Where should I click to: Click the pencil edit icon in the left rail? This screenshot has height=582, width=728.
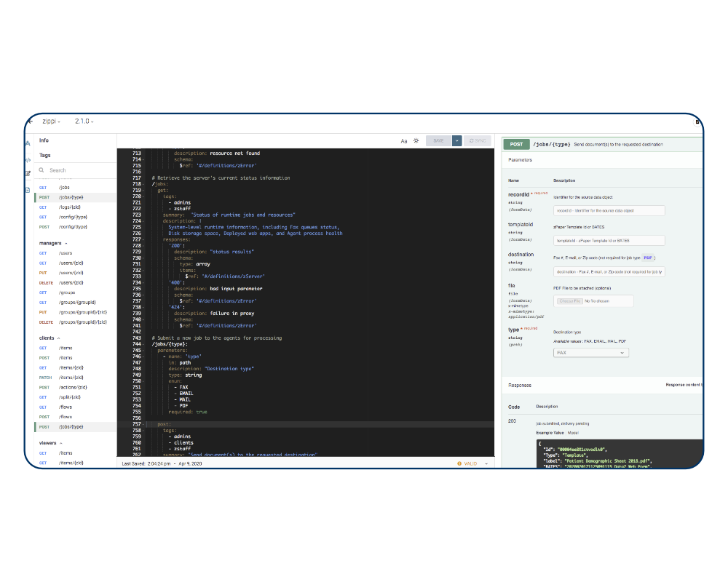[x=28, y=174]
